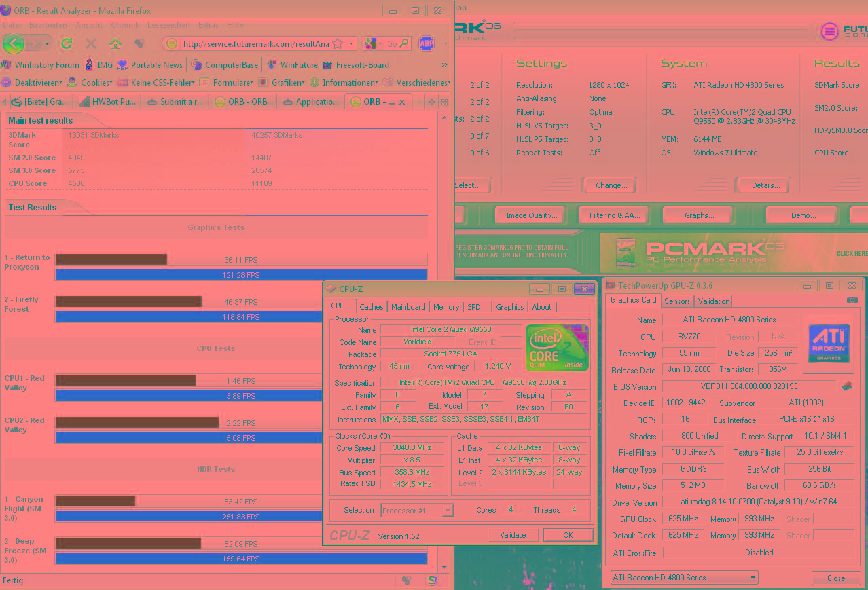
Task: Click the PCMark05 banner ad
Action: pos(734,252)
